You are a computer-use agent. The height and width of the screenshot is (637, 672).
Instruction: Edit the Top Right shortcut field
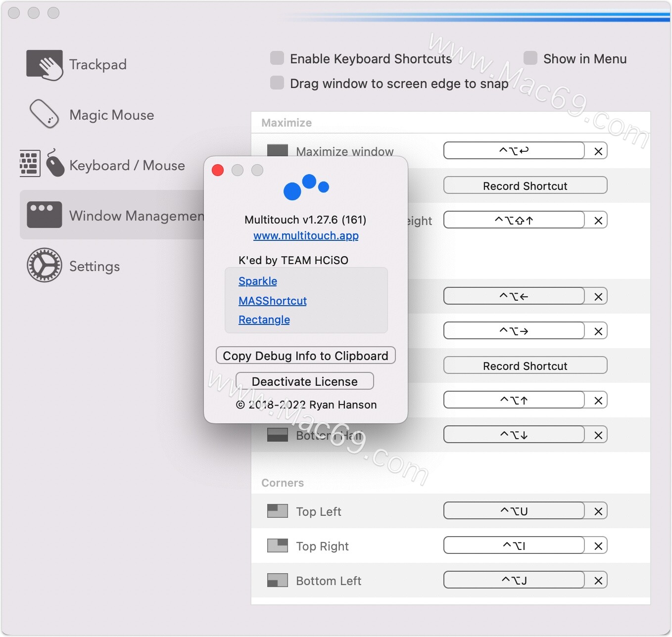514,546
